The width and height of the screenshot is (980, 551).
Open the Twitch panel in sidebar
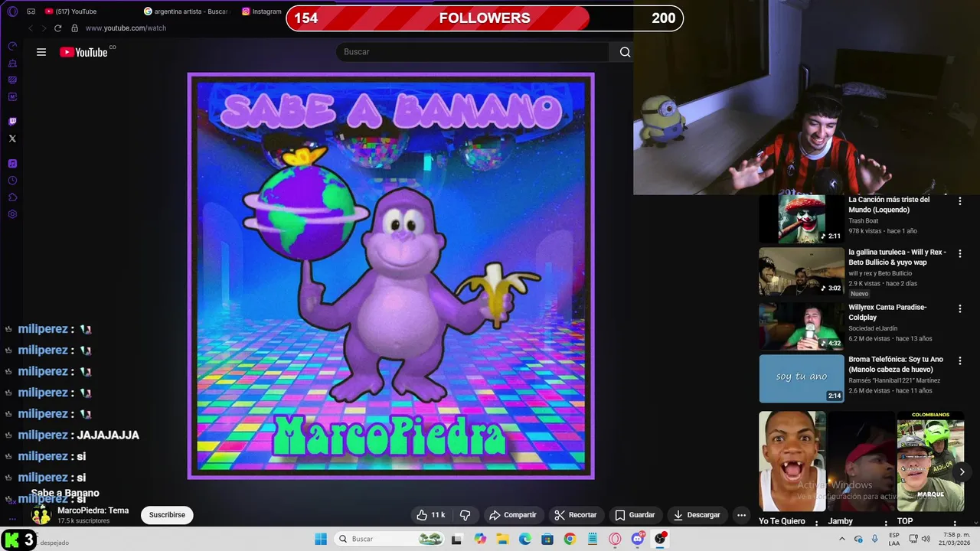click(x=12, y=122)
